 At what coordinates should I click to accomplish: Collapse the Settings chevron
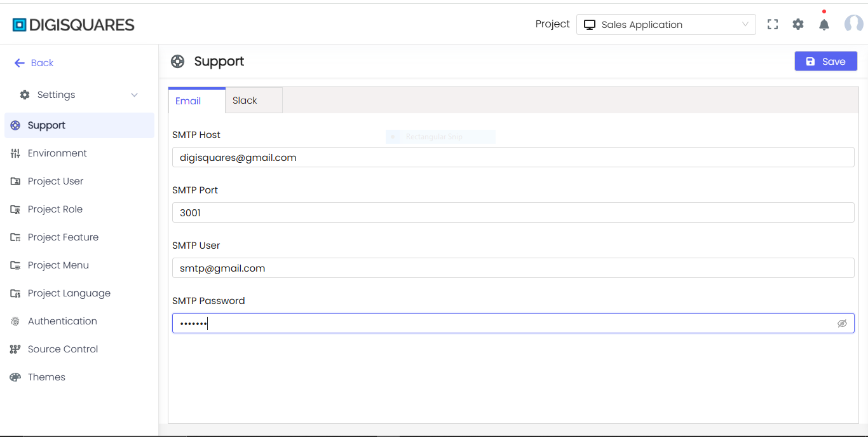point(135,95)
